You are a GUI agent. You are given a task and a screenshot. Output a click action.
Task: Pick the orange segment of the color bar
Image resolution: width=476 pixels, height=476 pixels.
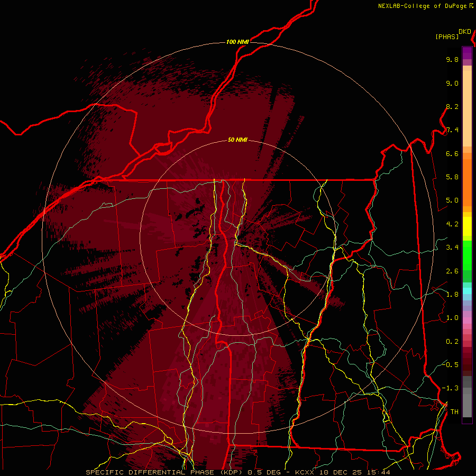[467, 183]
